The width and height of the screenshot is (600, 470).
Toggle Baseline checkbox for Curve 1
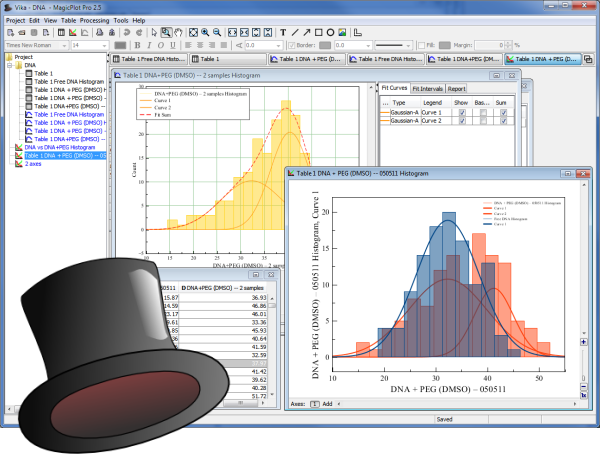[483, 113]
